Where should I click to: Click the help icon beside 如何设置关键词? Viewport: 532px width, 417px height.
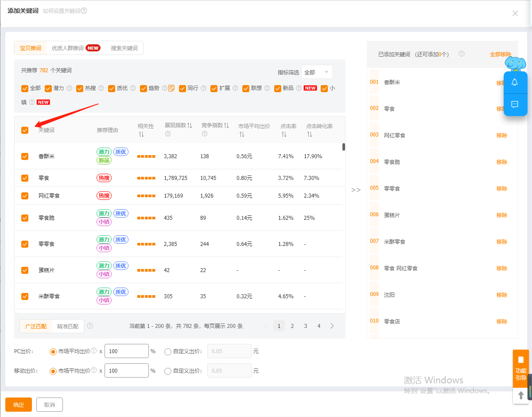[x=84, y=11]
